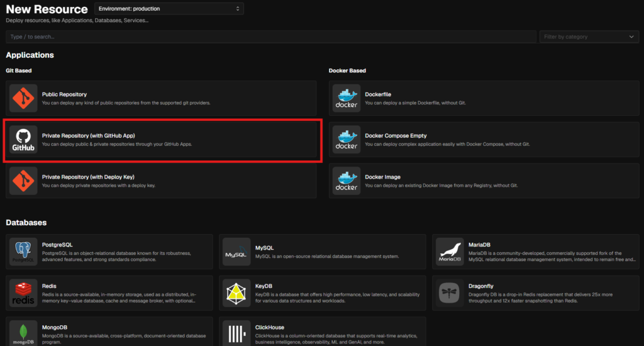Click the Docker icon beside Docker Image
644x346 pixels.
347,181
